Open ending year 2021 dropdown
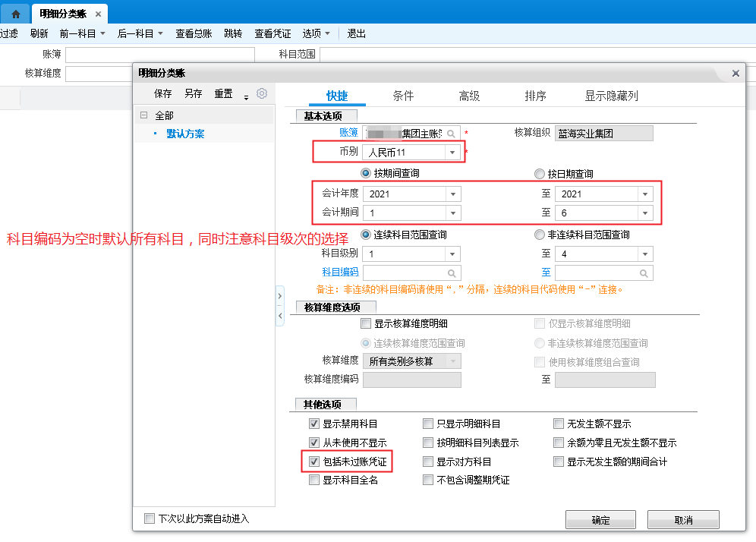Image resolution: width=756 pixels, height=542 pixels. coord(645,194)
